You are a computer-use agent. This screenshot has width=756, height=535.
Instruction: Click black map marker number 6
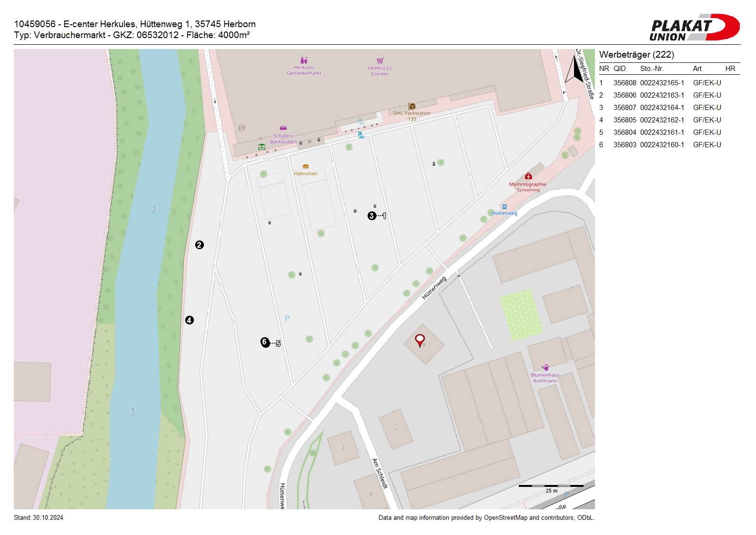point(265,342)
